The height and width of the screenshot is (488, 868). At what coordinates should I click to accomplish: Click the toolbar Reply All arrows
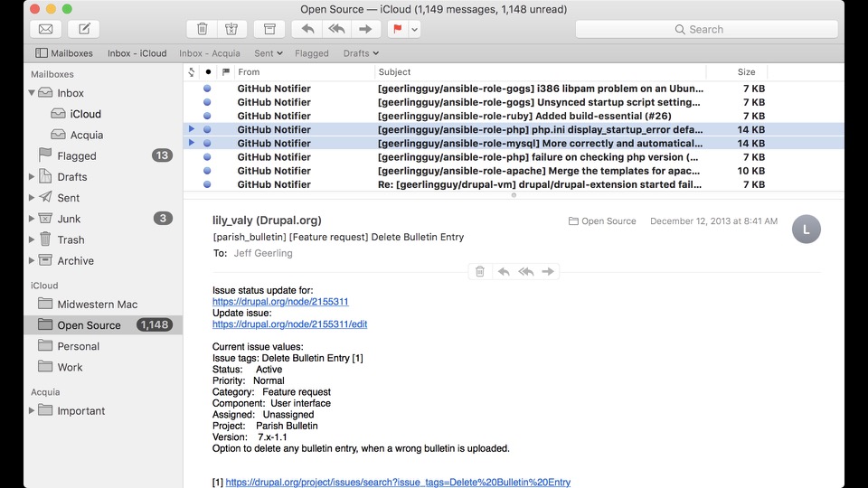point(336,29)
